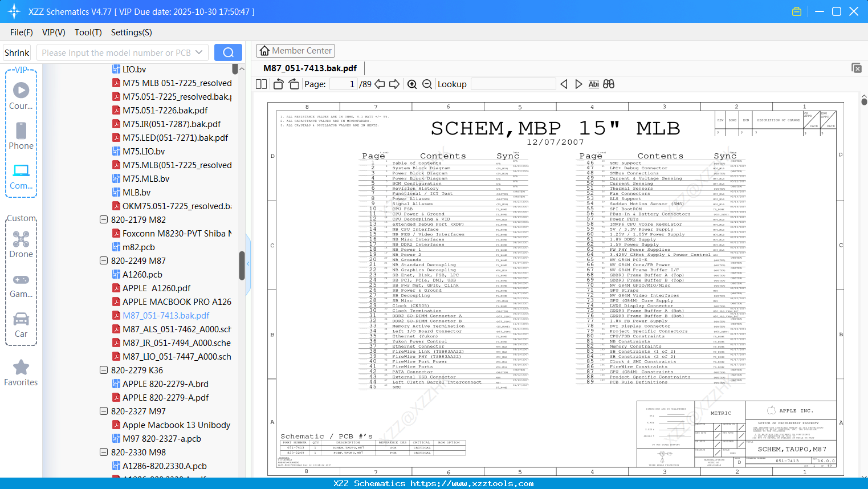Open the Drone category
Screen dimensions: 868x489
point(21,244)
